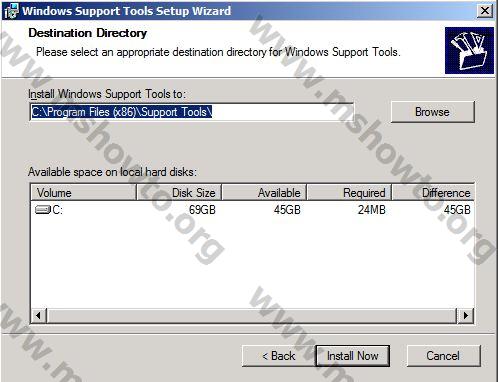Click the Required column header

(349, 193)
